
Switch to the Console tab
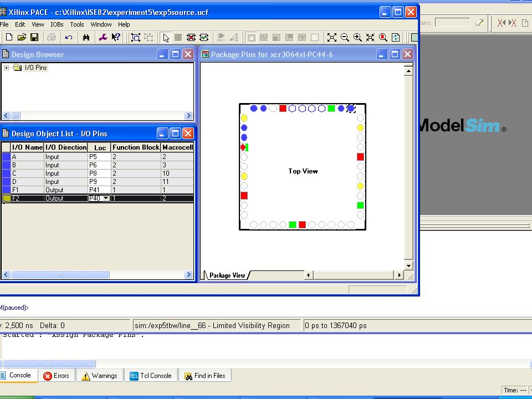tap(19, 375)
